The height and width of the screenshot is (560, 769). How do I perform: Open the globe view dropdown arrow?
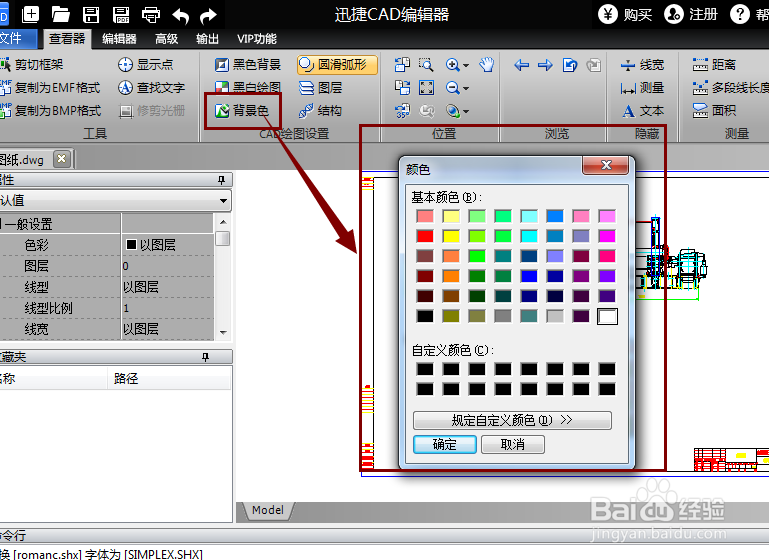[466, 111]
